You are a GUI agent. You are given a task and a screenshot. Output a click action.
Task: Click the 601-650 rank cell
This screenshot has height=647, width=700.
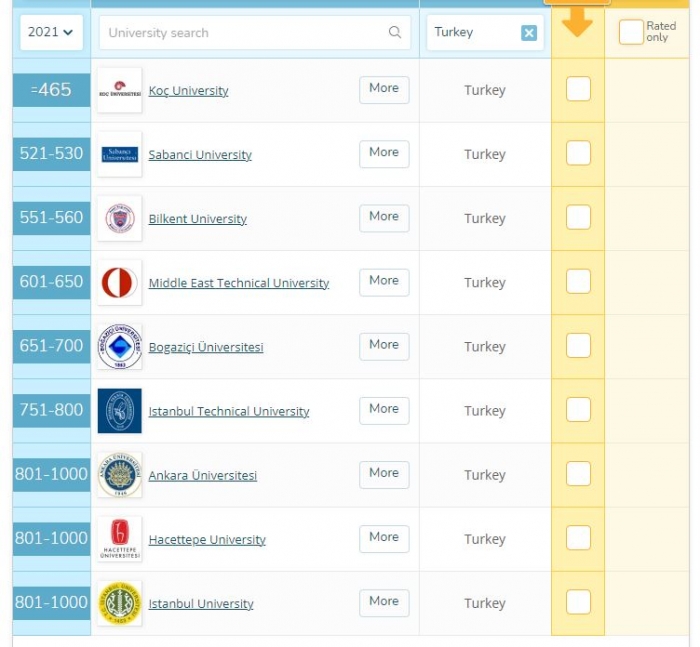(x=51, y=282)
